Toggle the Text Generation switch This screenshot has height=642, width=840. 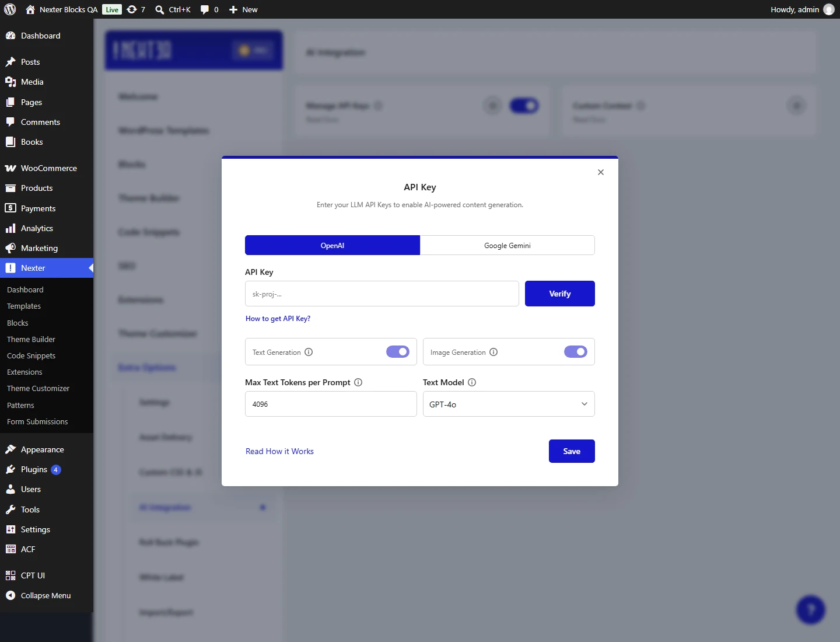click(398, 352)
